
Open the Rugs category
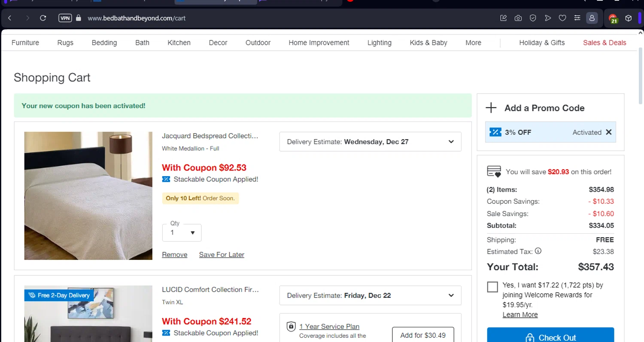click(65, 43)
